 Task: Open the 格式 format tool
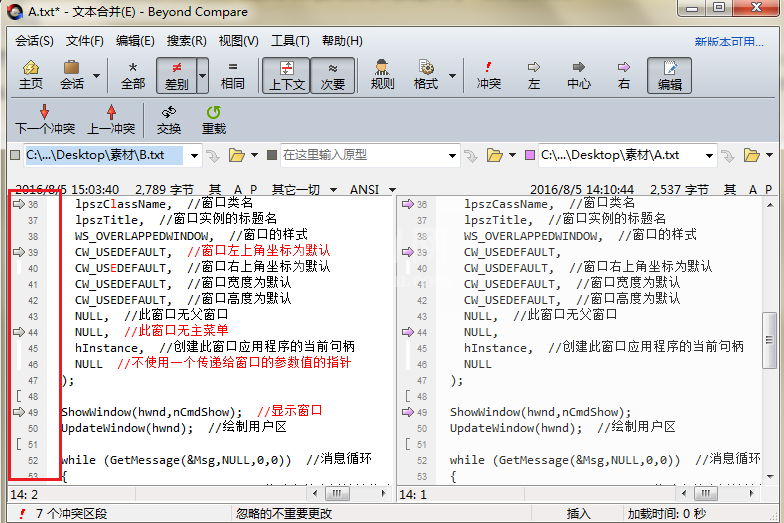tap(426, 75)
